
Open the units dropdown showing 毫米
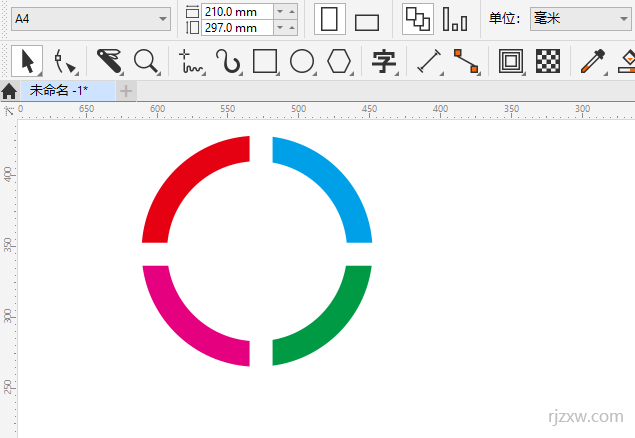(580, 19)
